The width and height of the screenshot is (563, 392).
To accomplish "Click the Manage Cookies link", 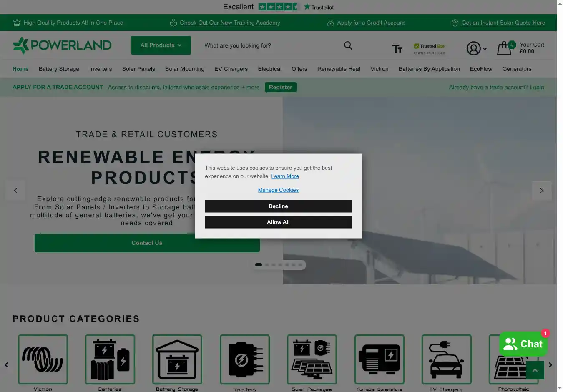I will pos(278,190).
